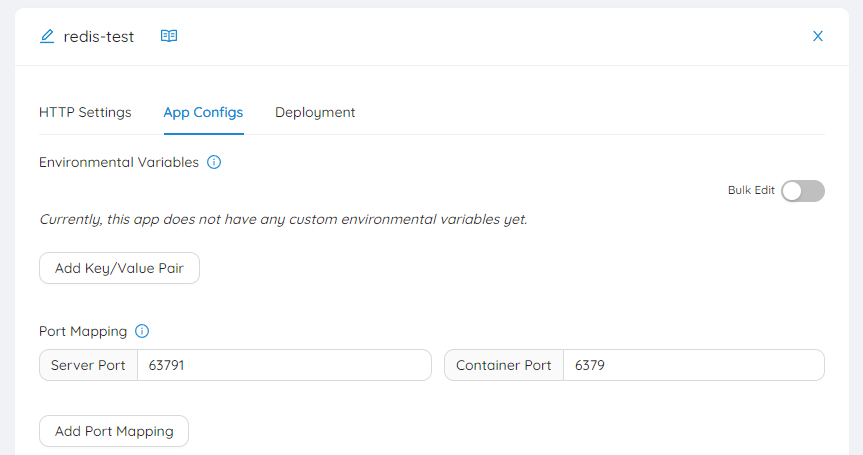Close the redis-test panel with X
Viewport: 863px width, 455px height.
coord(817,36)
